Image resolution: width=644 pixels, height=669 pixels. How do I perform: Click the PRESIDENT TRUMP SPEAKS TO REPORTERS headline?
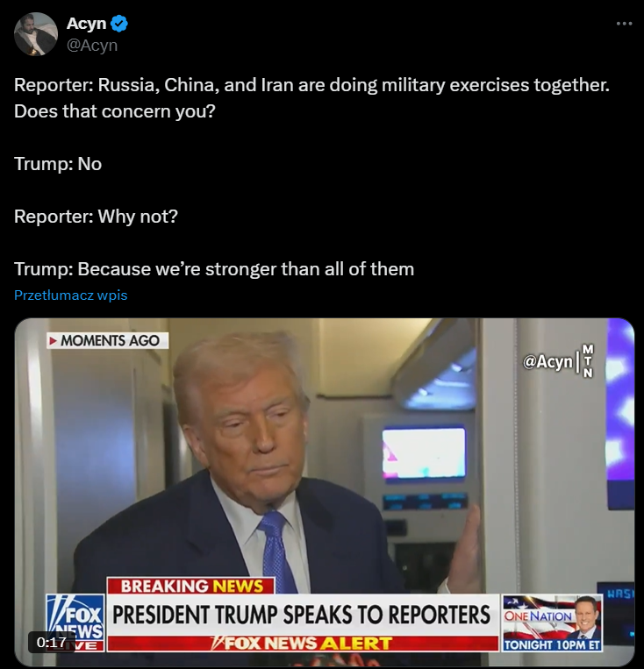point(302,615)
